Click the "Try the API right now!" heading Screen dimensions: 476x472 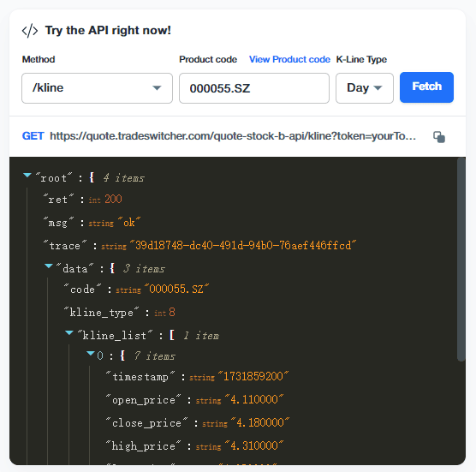[108, 30]
